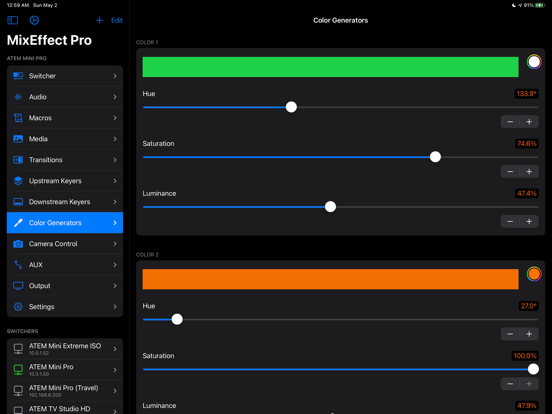Expand ATEM Mini Extreme ISO chevron

click(115, 349)
